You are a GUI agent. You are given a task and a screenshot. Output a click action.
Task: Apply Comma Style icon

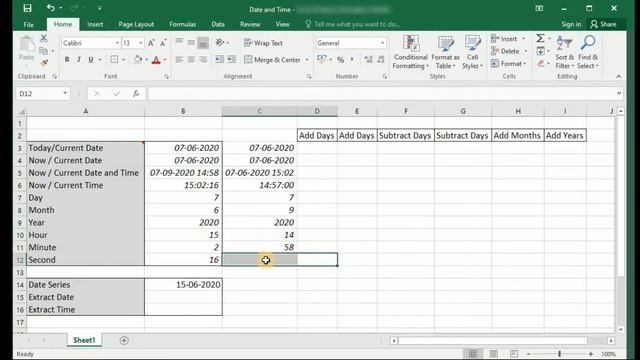pos(352,60)
